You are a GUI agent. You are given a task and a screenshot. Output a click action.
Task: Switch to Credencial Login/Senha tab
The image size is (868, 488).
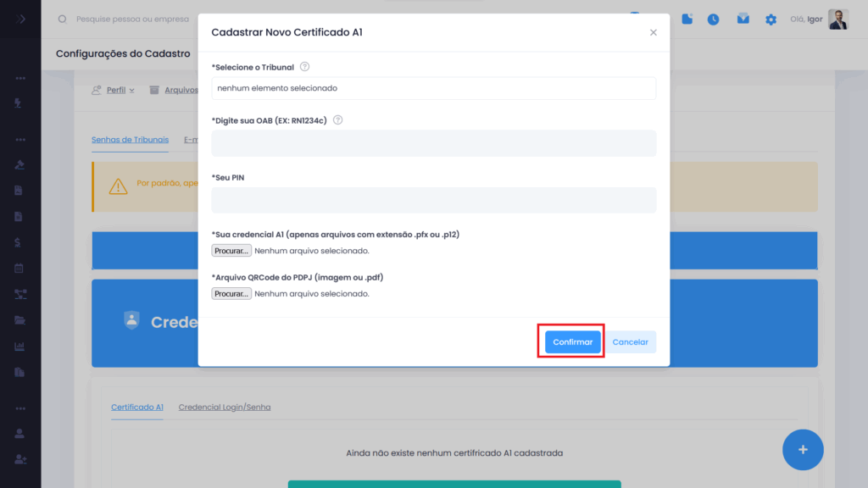coord(225,408)
